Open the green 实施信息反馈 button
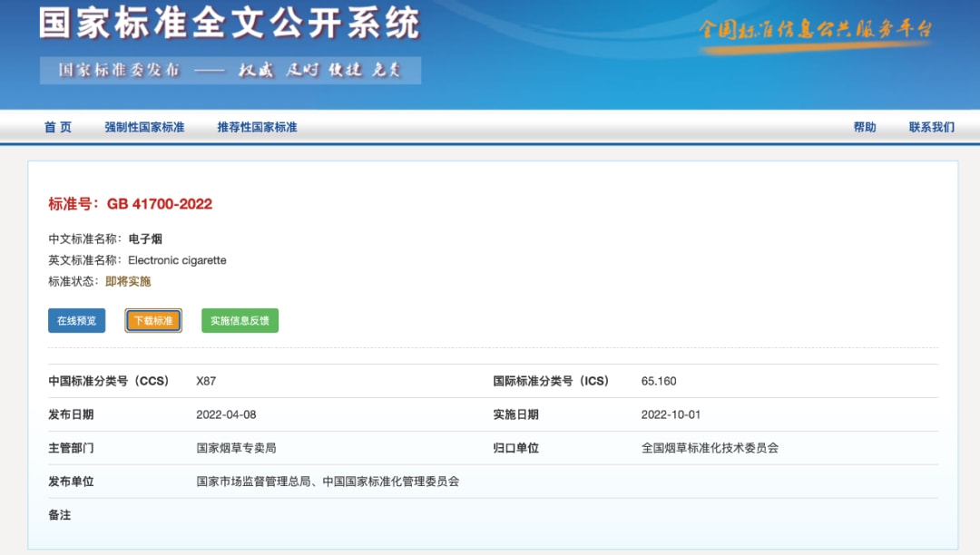 [240, 321]
